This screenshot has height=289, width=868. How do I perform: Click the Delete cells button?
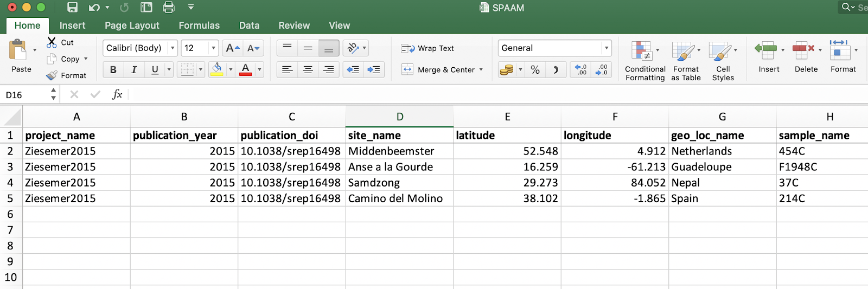click(806, 56)
